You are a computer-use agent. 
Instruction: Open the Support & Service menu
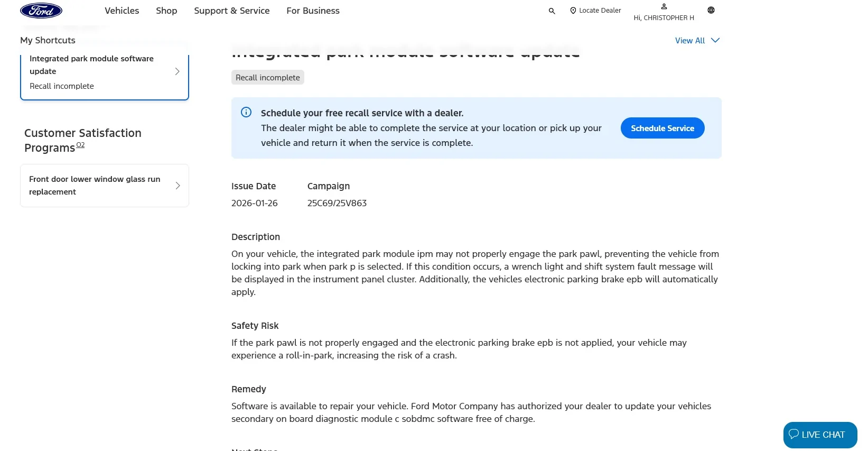point(231,11)
